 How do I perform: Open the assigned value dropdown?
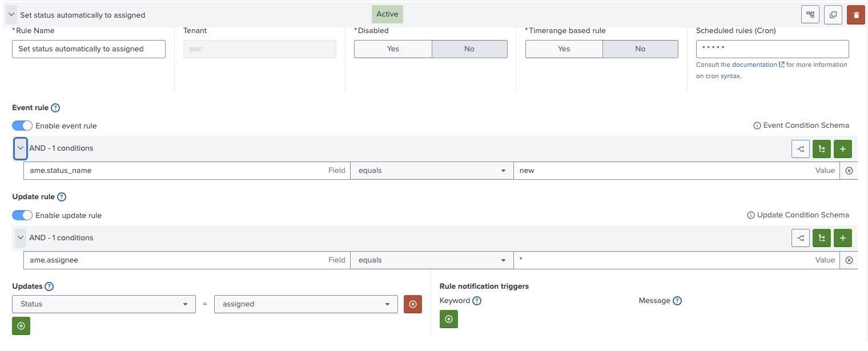(306, 304)
